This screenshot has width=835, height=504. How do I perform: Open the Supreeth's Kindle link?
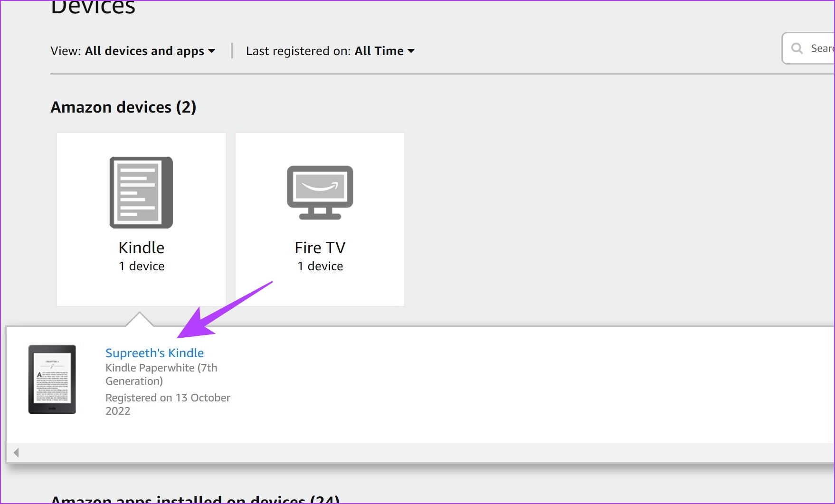tap(154, 353)
